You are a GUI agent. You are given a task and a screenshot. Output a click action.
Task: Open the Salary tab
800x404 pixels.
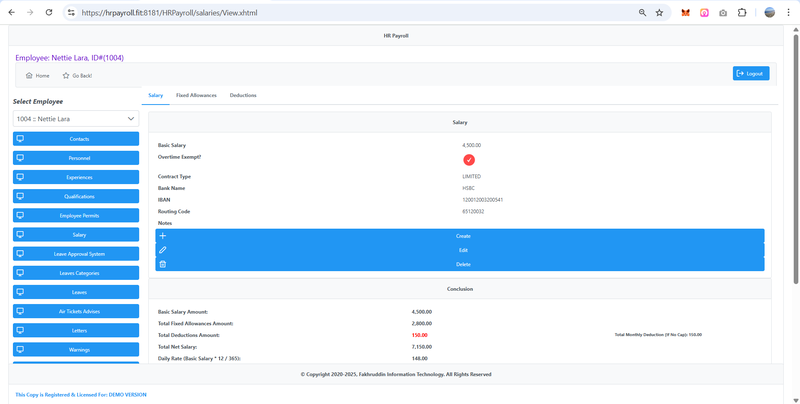pyautogui.click(x=155, y=95)
